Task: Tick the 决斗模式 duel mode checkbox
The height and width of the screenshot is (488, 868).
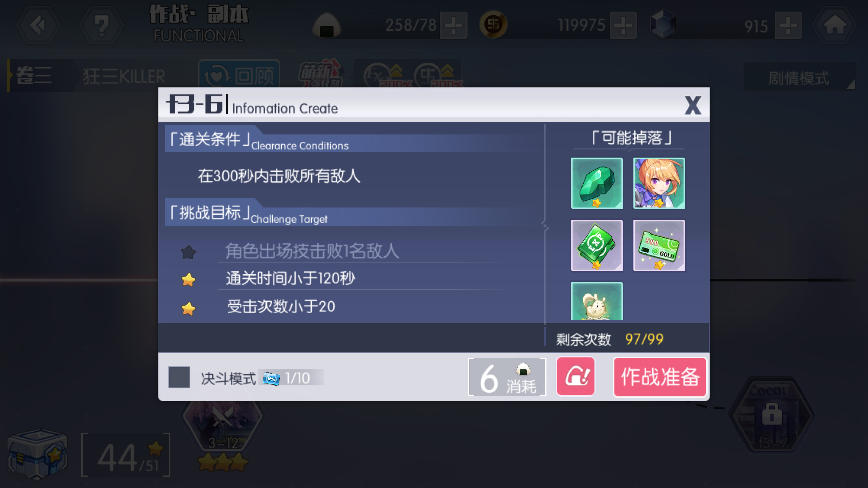Action: (x=179, y=377)
